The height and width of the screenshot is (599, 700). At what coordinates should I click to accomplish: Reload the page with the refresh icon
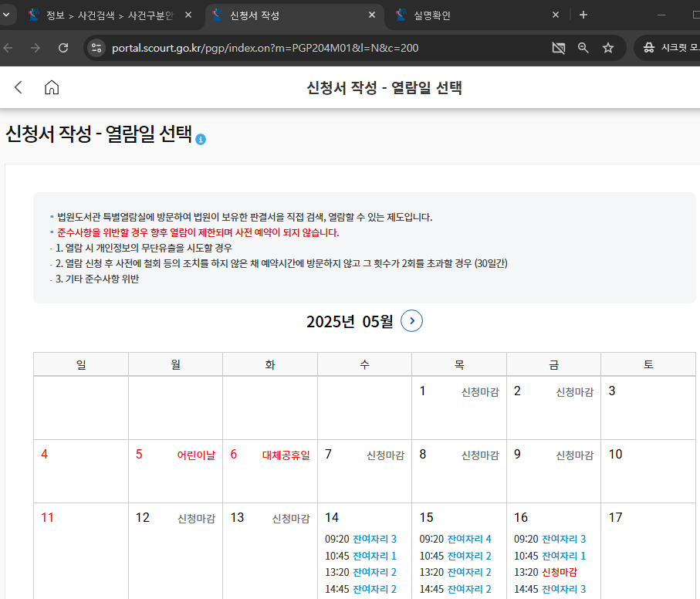64,47
